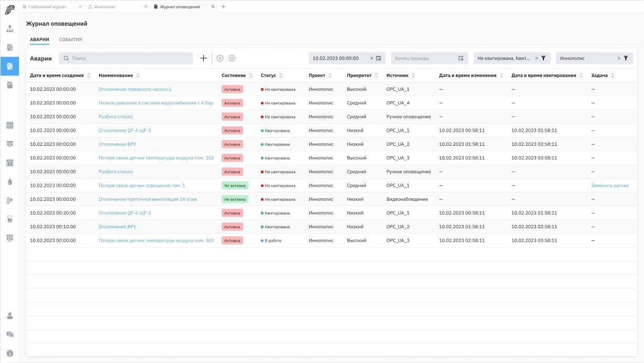644x363 pixels.
Task: Sort the table by Приоритет column
Action: pos(377,76)
